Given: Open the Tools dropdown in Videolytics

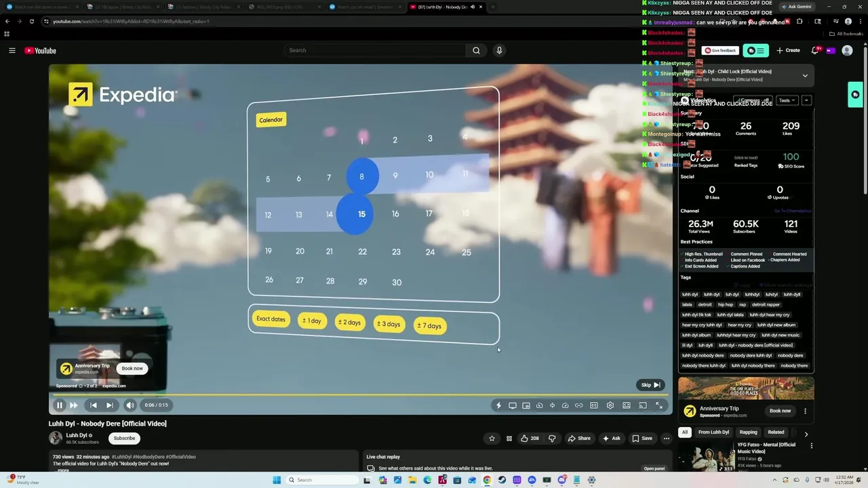Looking at the screenshot, I should (787, 100).
